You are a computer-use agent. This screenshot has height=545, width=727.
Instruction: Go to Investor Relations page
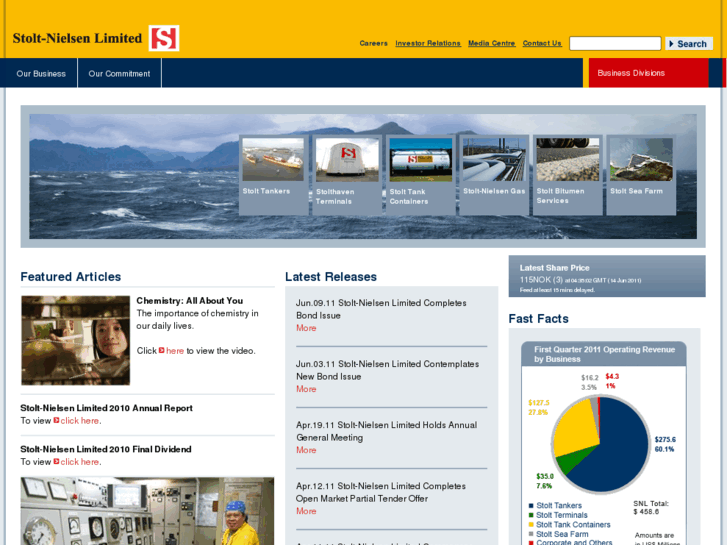(x=428, y=43)
